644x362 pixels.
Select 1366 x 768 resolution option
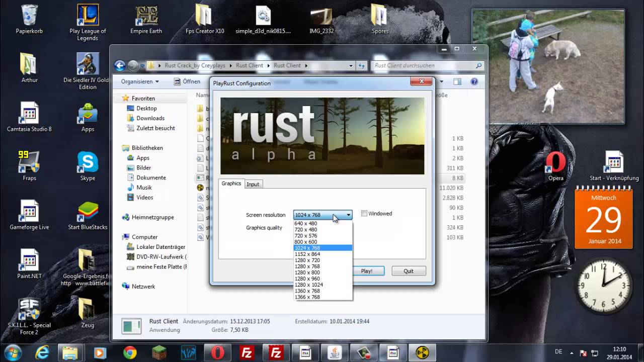323,297
